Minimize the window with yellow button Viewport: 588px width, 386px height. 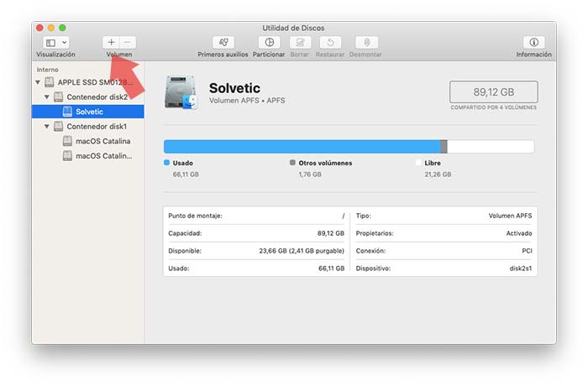(51, 28)
